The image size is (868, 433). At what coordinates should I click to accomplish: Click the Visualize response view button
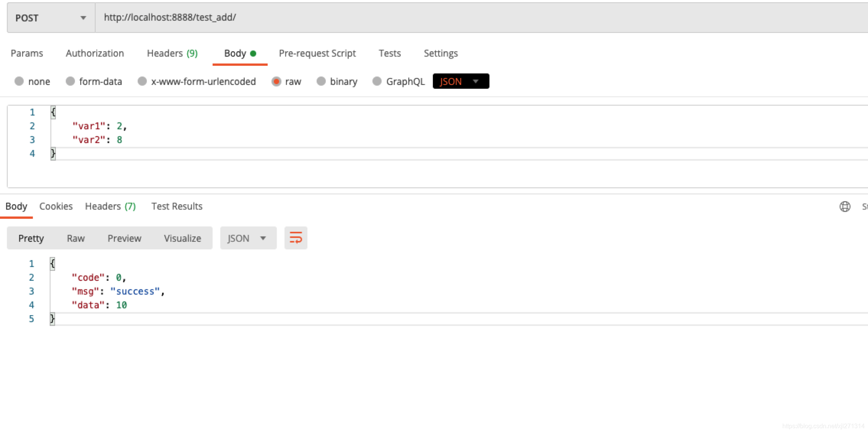(182, 238)
